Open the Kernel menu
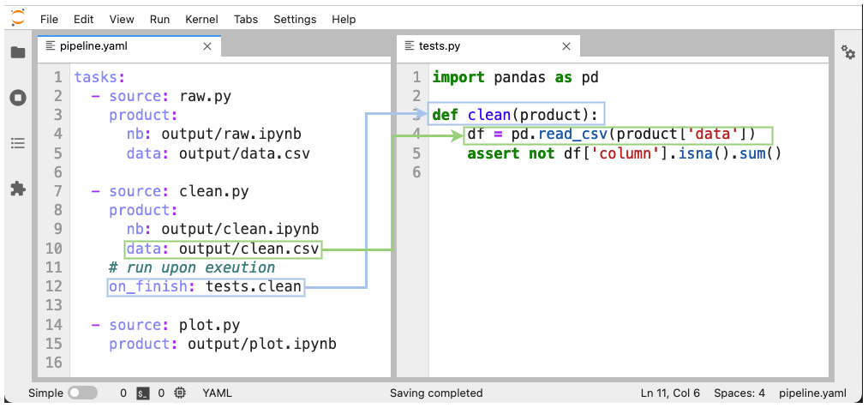868x408 pixels. coord(201,20)
